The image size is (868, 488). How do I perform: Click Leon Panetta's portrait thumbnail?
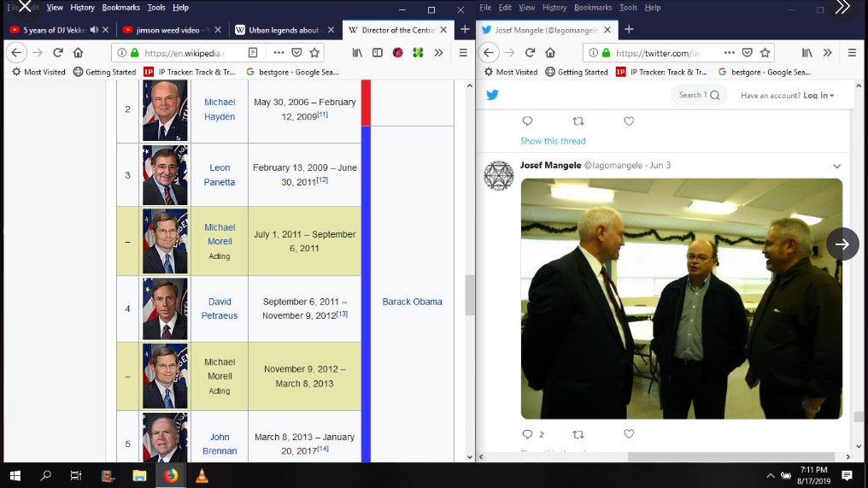(x=165, y=175)
